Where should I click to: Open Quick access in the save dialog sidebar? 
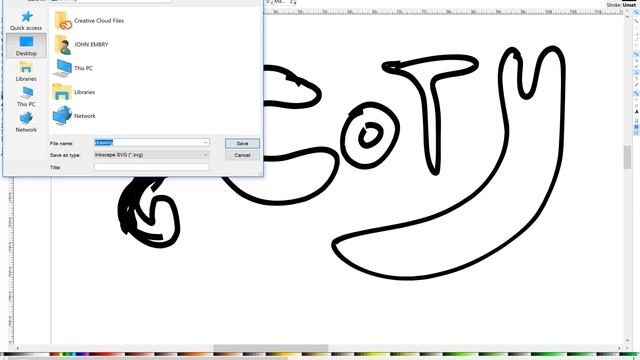tap(26, 20)
